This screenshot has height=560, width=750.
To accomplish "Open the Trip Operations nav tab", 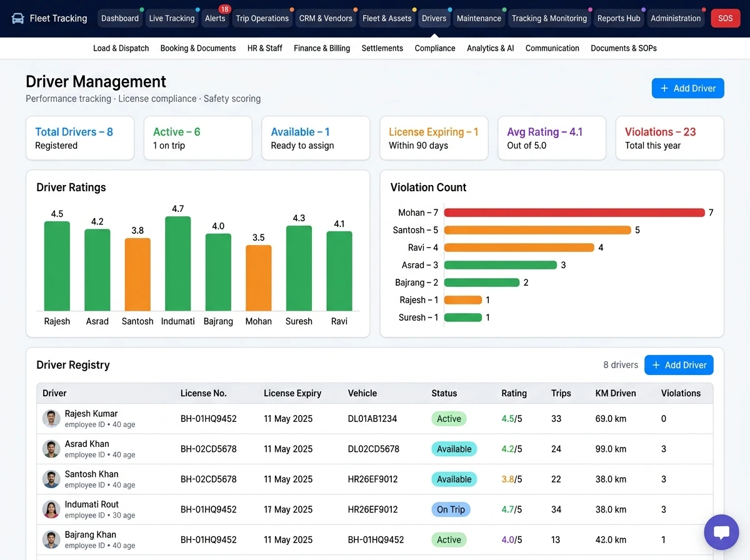I will pos(262,18).
